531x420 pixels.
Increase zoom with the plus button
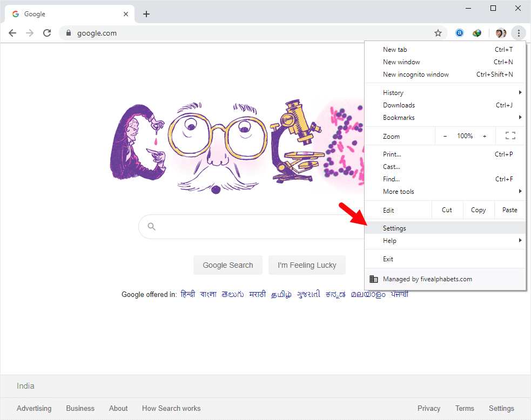click(x=485, y=136)
